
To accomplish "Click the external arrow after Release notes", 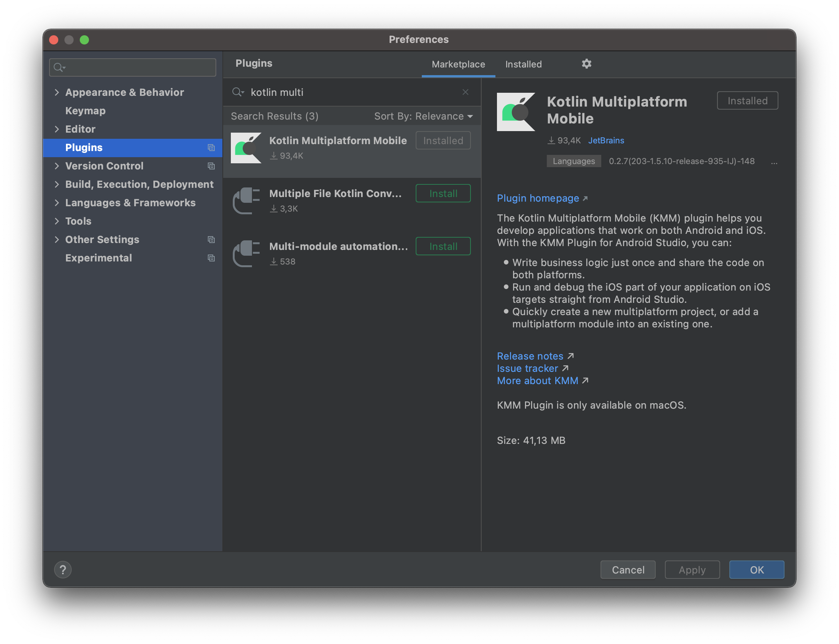I will point(571,356).
